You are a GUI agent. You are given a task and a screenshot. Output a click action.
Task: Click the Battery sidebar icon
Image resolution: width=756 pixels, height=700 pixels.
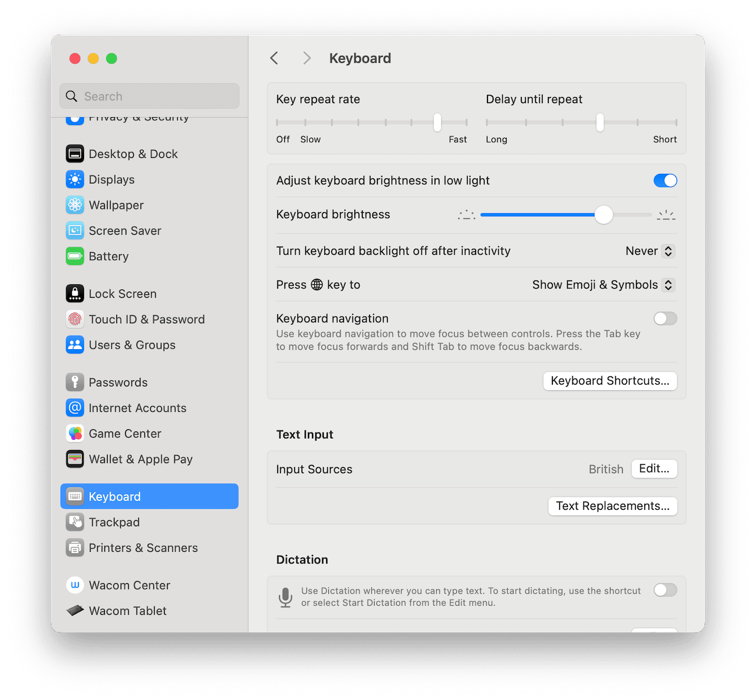tap(75, 256)
